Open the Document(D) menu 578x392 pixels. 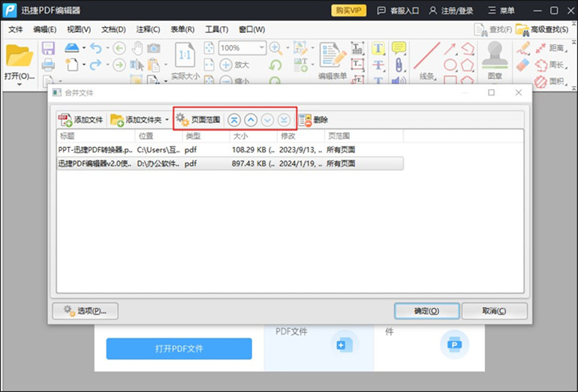113,29
